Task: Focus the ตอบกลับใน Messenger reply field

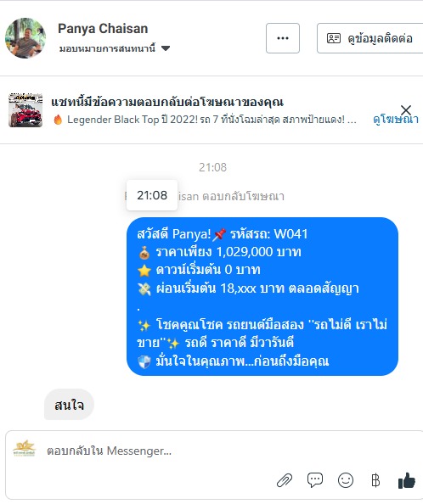Action: [161, 451]
